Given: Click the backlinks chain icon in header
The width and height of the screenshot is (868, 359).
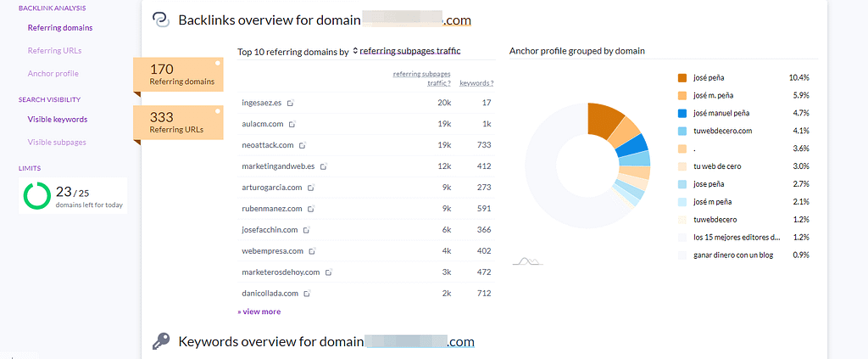Looking at the screenshot, I should point(160,20).
